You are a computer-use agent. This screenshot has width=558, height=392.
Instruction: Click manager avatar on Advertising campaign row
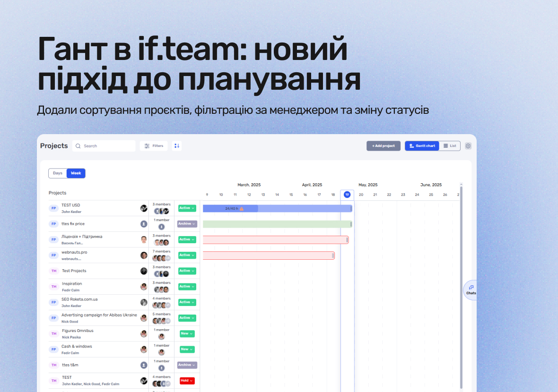144,318
